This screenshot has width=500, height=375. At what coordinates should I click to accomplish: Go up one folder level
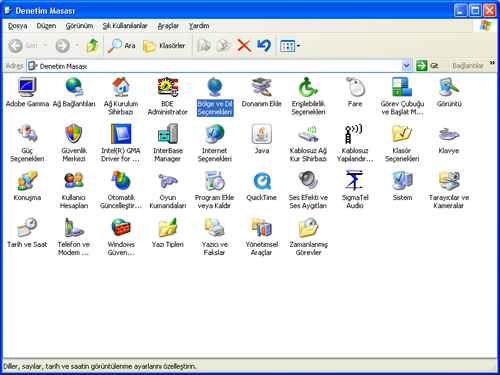tap(92, 46)
